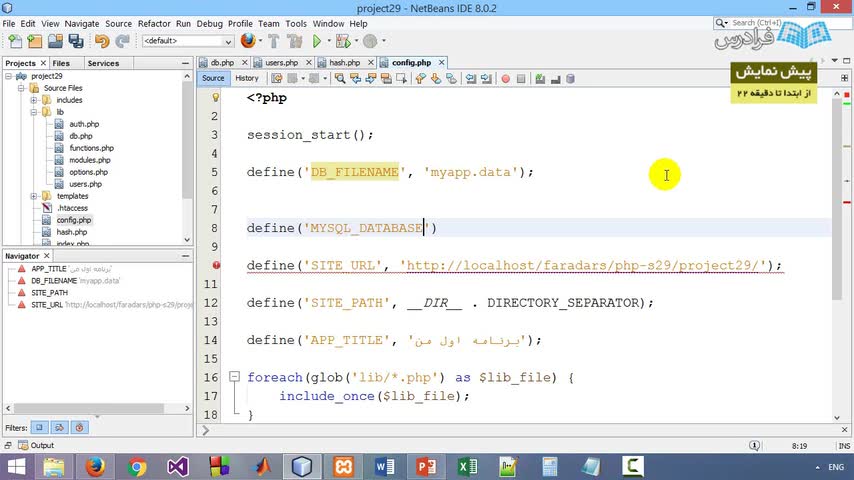The image size is (854, 480).
Task: Expand the includes folder
Action: point(34,100)
